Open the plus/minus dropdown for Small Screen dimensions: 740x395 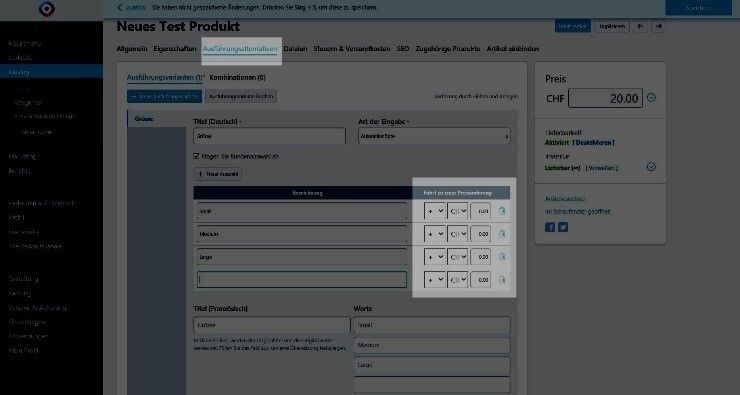[x=435, y=211]
